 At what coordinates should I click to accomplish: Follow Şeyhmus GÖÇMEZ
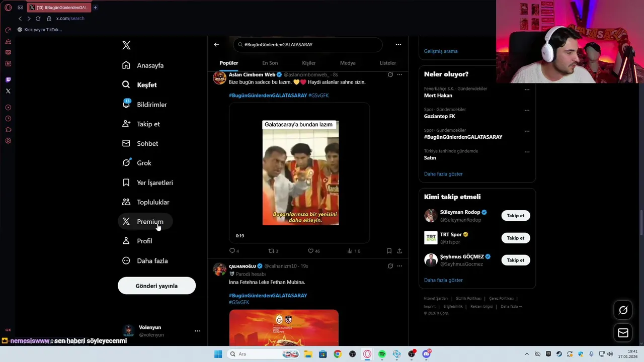516,260
